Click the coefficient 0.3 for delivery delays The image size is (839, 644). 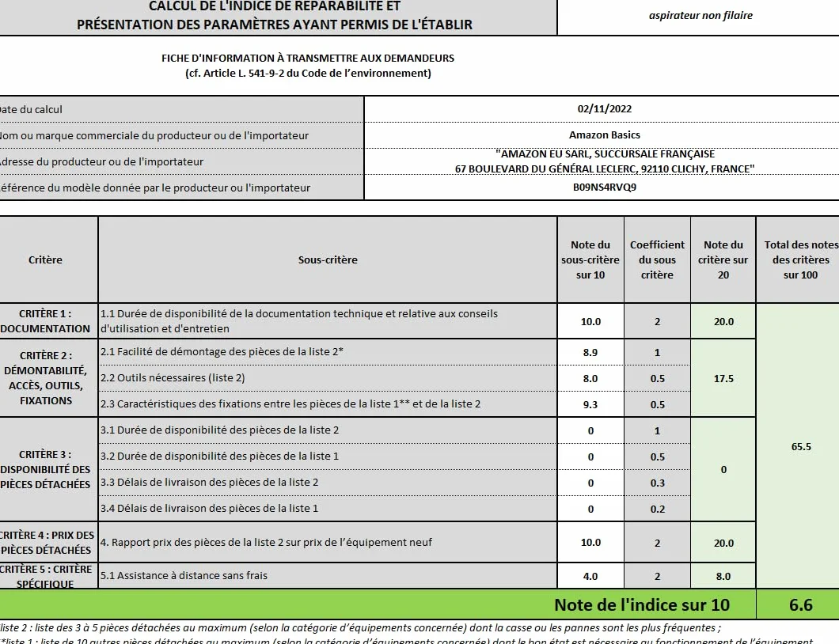pyautogui.click(x=657, y=483)
